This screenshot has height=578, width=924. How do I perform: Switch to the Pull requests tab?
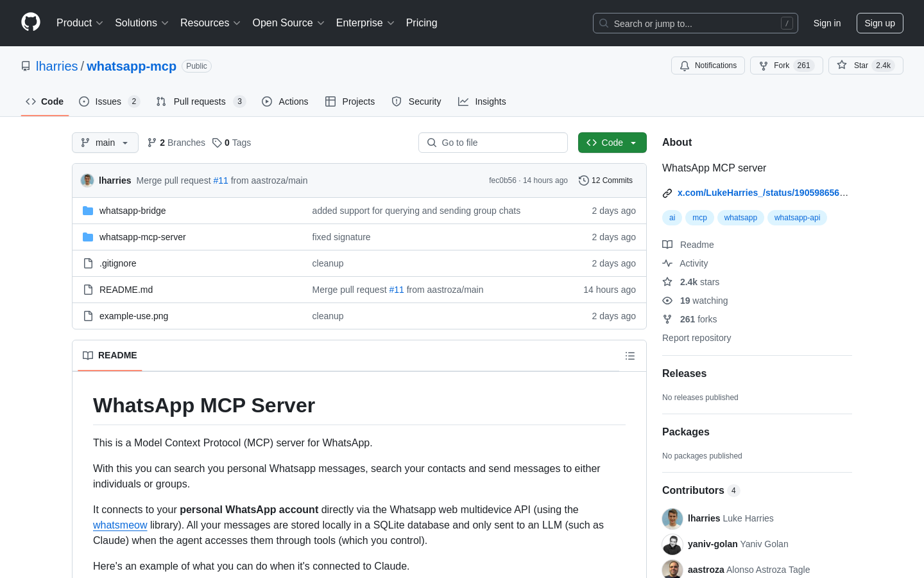pyautogui.click(x=201, y=101)
